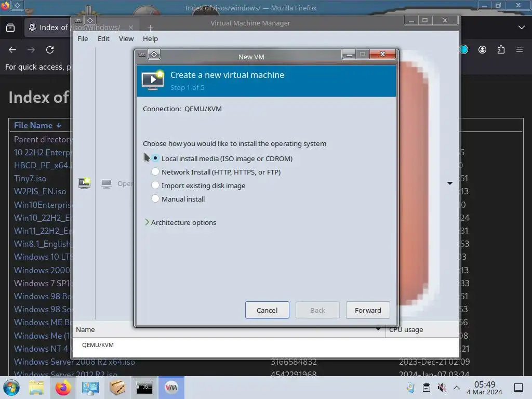Open terminal from taskbar
Viewport: 532px width, 399px height.
tap(144, 388)
